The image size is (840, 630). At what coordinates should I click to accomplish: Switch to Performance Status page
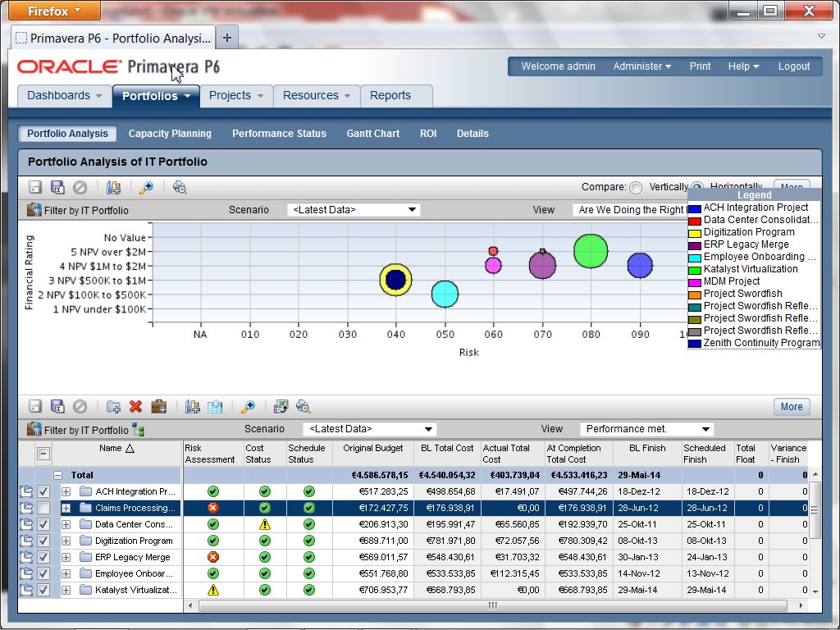pyautogui.click(x=279, y=134)
